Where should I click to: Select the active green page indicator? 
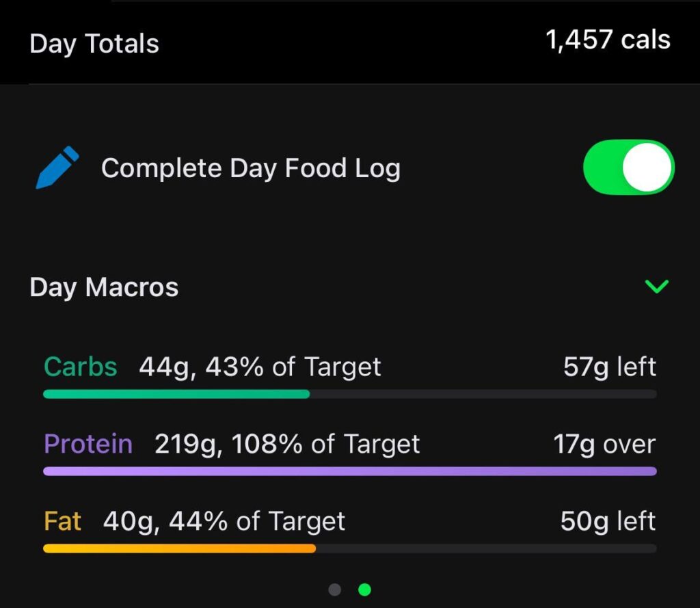point(365,589)
